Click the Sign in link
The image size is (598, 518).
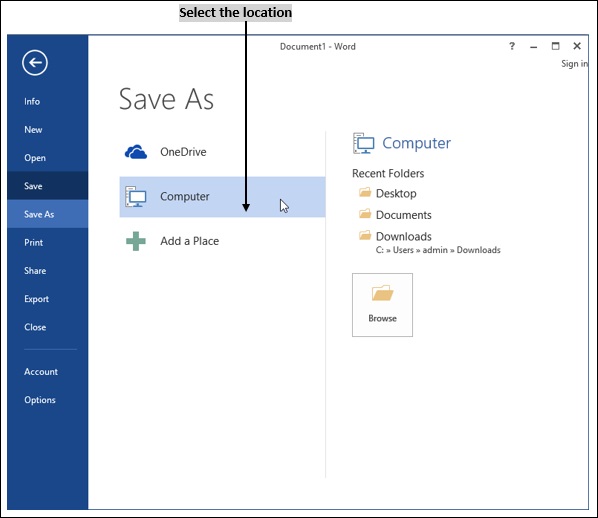[x=574, y=64]
